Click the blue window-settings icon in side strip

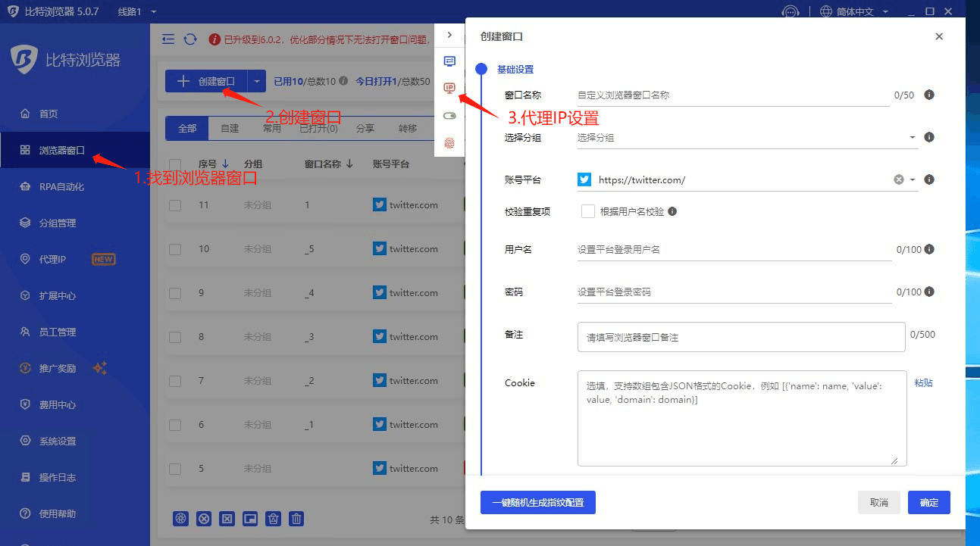point(449,61)
